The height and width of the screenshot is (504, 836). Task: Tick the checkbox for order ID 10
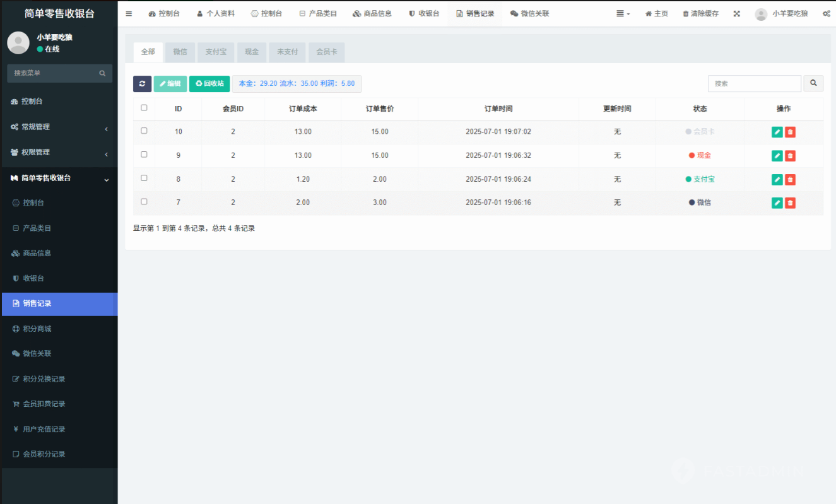coord(144,131)
